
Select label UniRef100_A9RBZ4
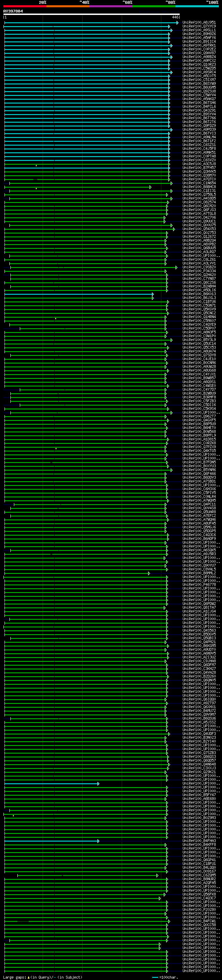[199, 57]
